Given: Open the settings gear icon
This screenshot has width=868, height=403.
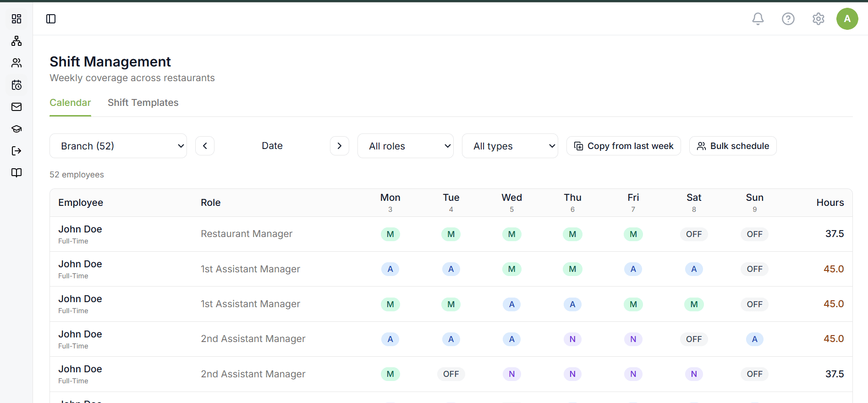Looking at the screenshot, I should coord(819,19).
